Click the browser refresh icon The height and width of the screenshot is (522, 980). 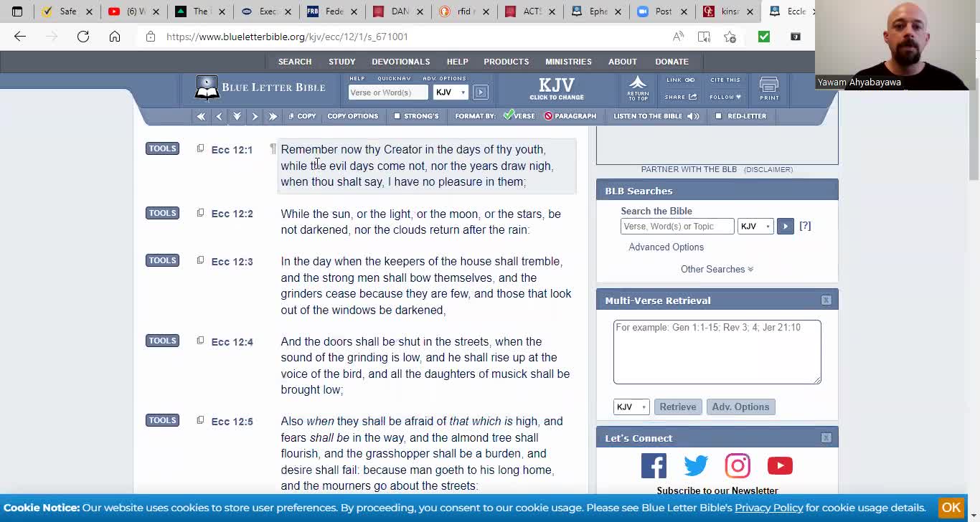point(83,37)
